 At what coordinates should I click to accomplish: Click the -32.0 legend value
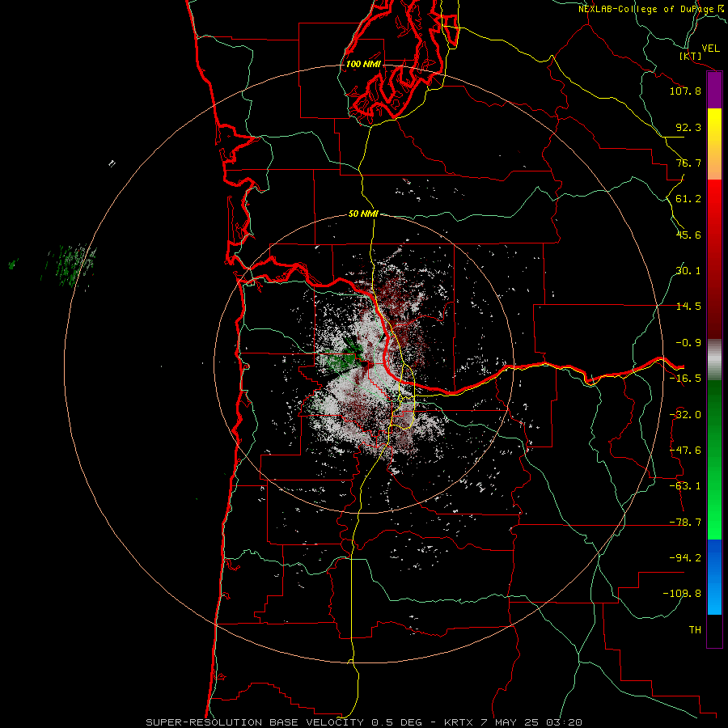coord(685,415)
